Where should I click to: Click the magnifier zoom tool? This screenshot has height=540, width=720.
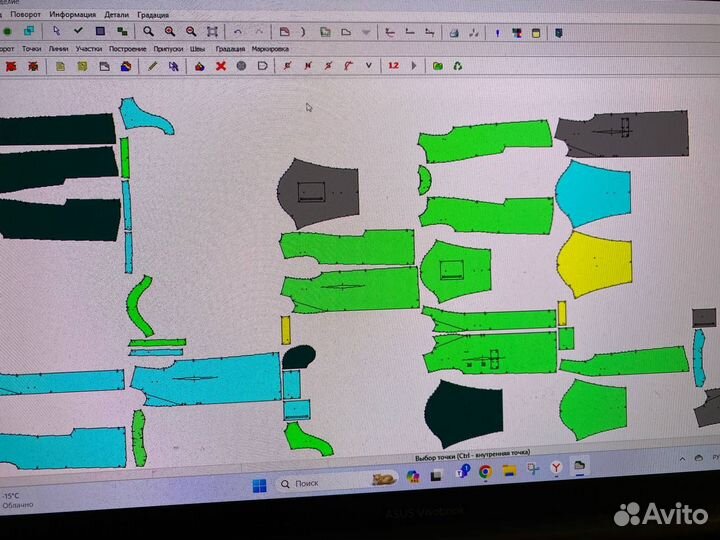tap(147, 32)
